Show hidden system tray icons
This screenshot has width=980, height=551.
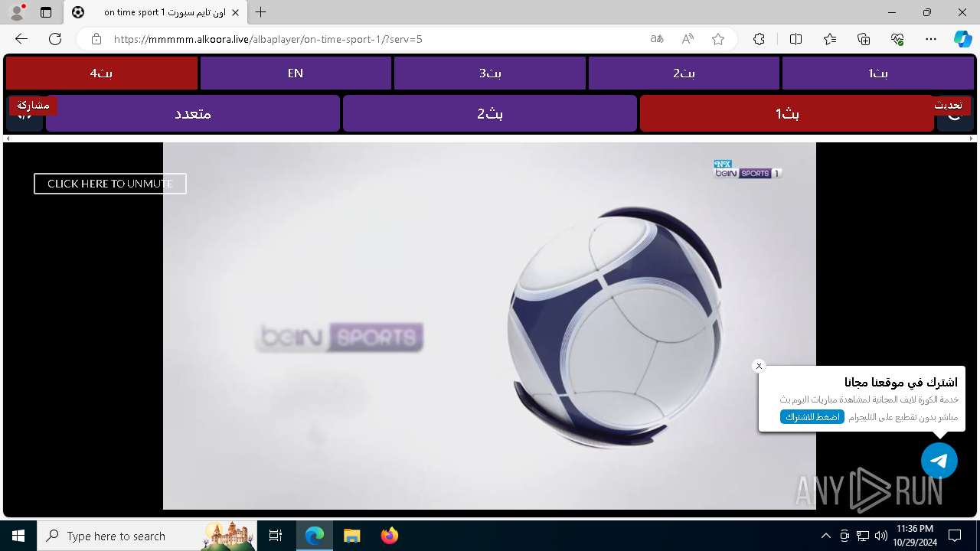click(x=825, y=536)
